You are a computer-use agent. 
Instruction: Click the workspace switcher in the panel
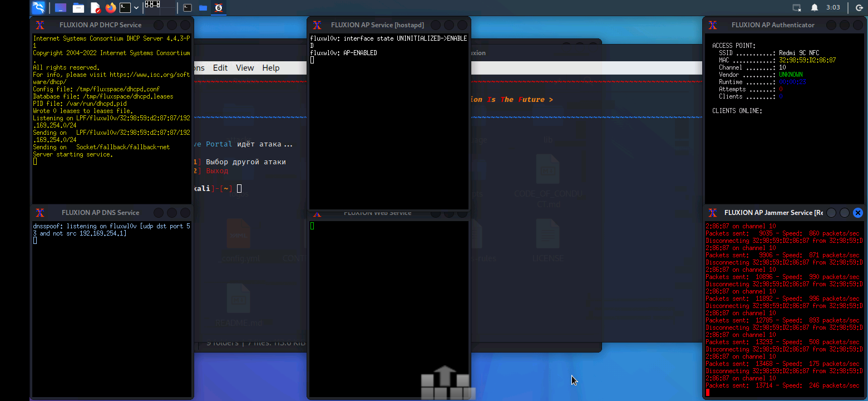[x=160, y=8]
